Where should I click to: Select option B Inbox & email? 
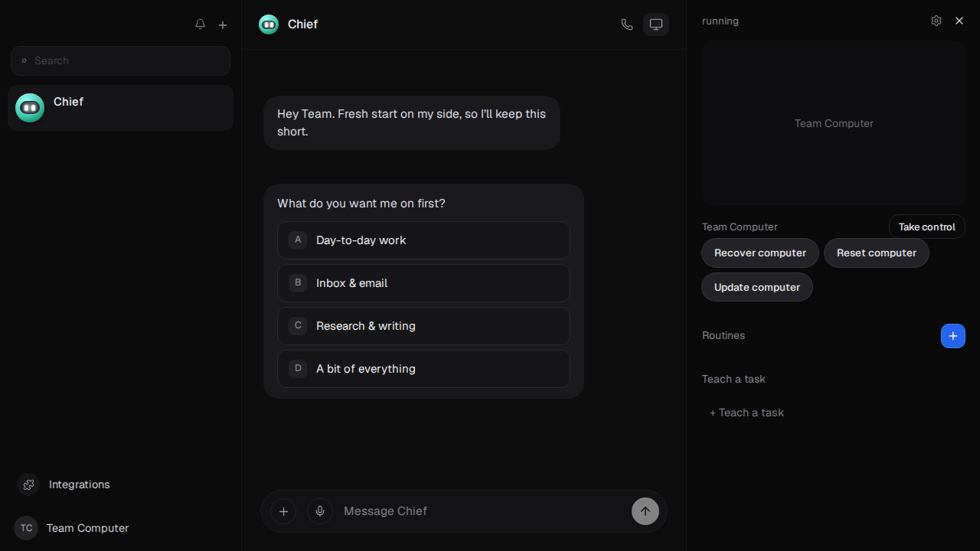423,283
